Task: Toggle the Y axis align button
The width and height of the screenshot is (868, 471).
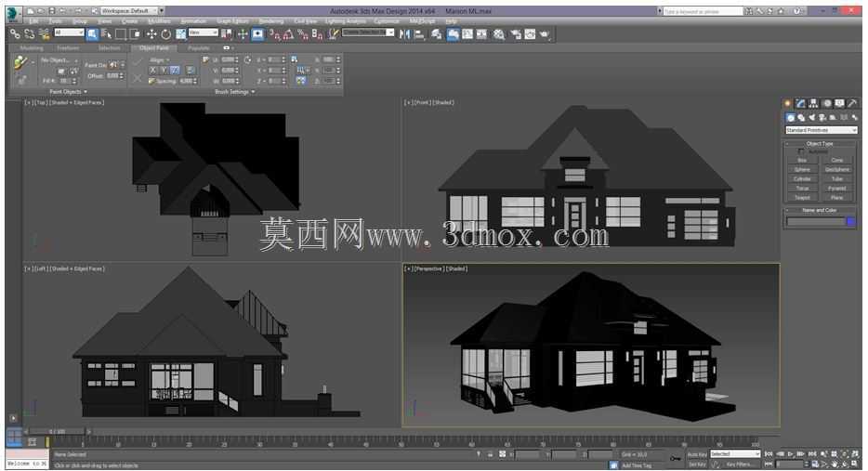Action: point(164,71)
